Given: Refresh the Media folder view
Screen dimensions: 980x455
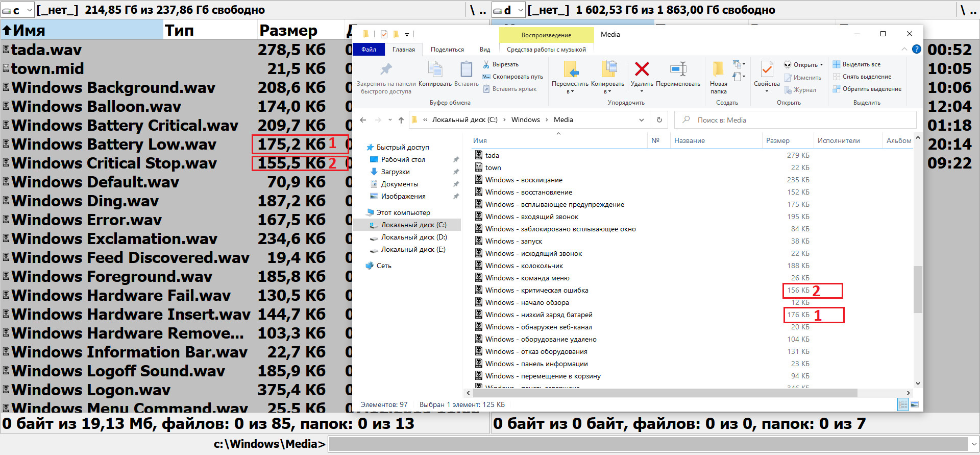Looking at the screenshot, I should 659,119.
